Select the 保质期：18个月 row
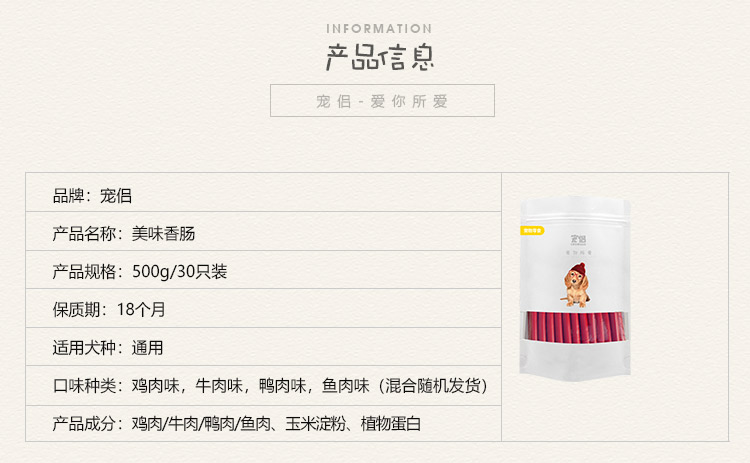The width and height of the screenshot is (750, 463). pos(263,309)
